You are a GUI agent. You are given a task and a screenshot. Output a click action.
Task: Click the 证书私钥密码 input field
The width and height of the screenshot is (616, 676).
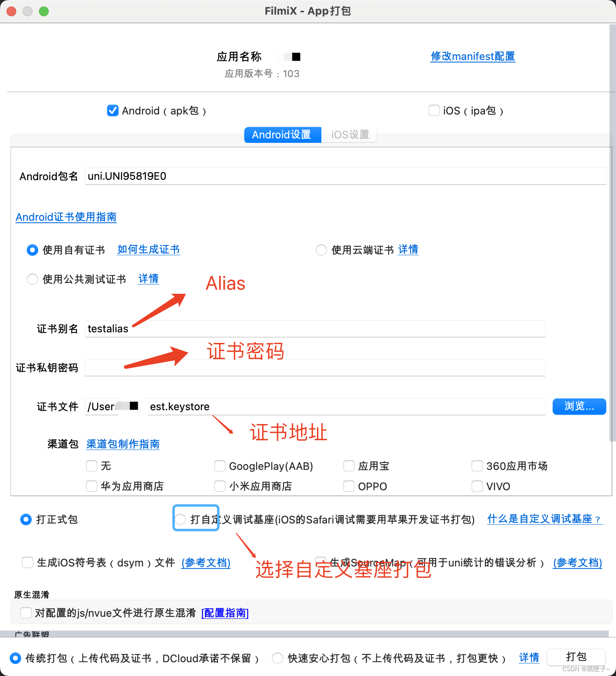pos(315,368)
